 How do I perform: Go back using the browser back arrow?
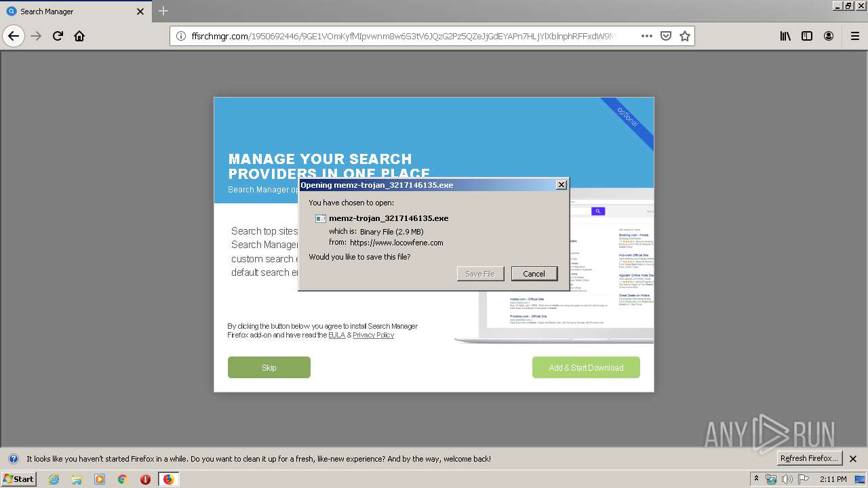coord(14,36)
